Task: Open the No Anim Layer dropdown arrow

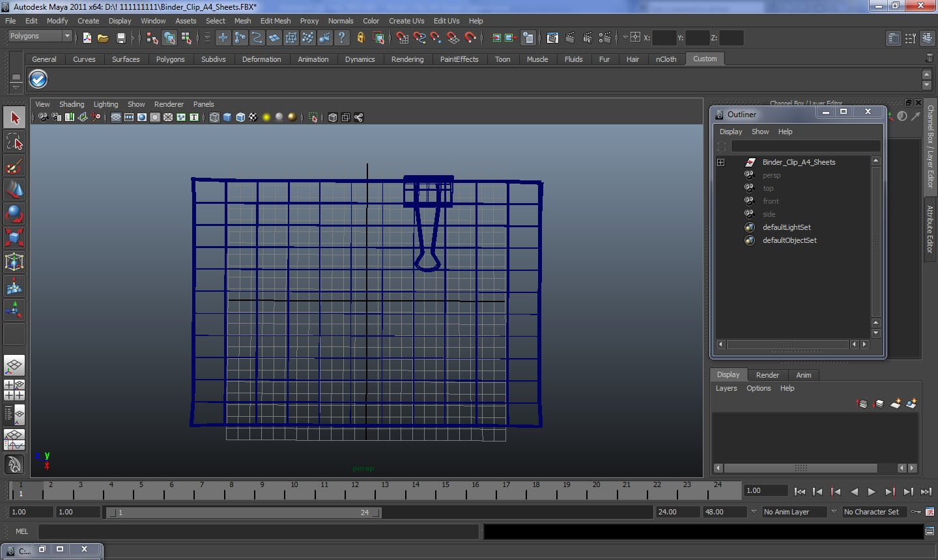Action: point(754,512)
